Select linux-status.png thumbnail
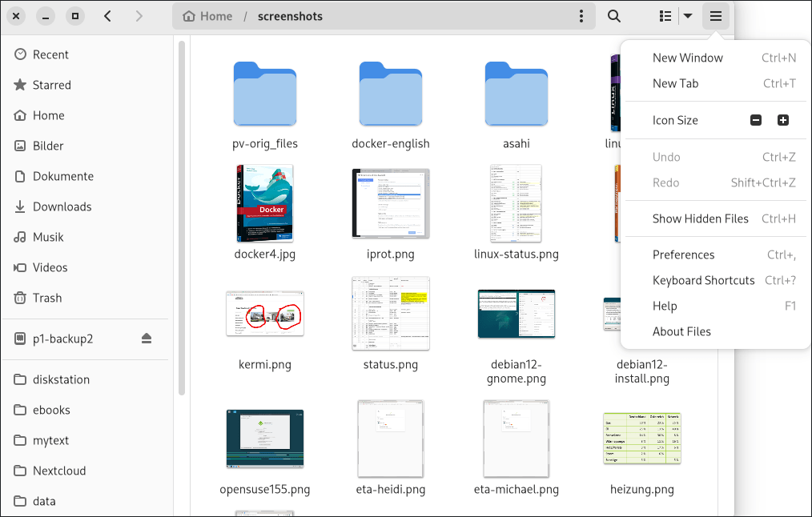812x517 pixels. click(x=517, y=203)
